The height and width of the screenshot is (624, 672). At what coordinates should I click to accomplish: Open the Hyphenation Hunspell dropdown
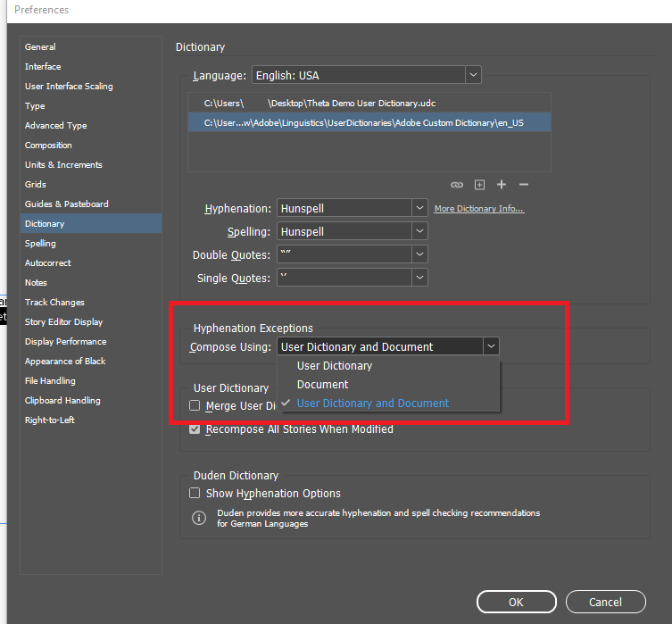[x=419, y=208]
